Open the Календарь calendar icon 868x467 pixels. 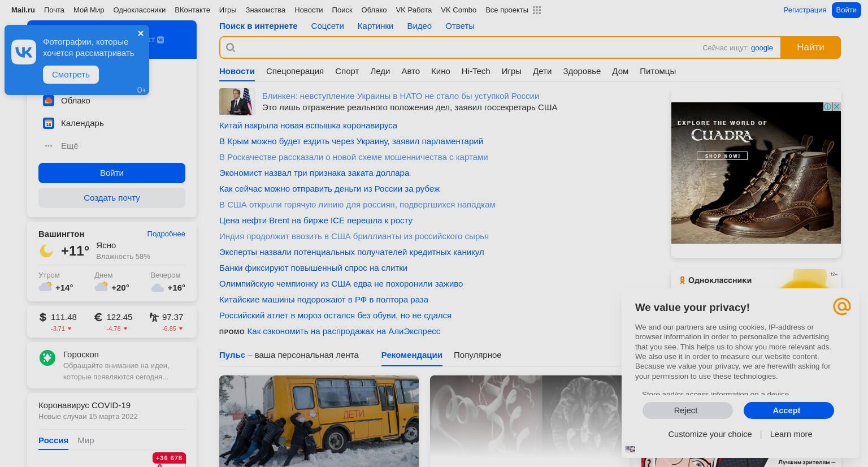coord(49,123)
